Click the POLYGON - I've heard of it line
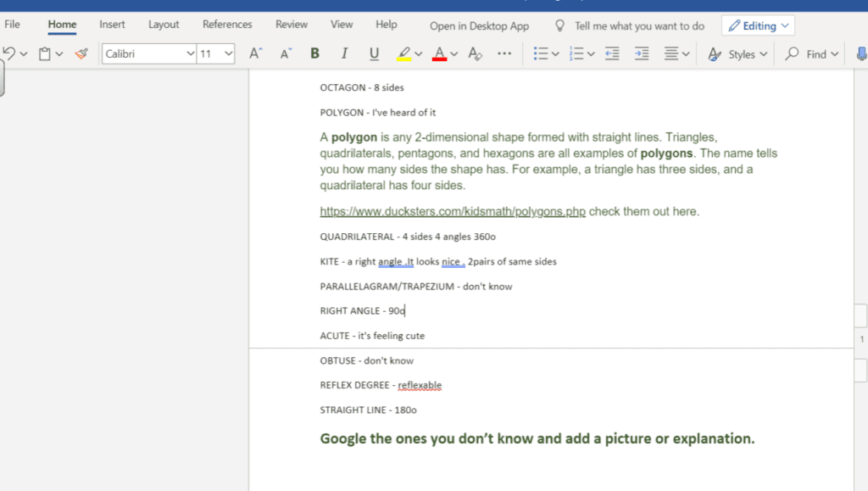Screen dimensions: 868x491 pyautogui.click(x=377, y=113)
